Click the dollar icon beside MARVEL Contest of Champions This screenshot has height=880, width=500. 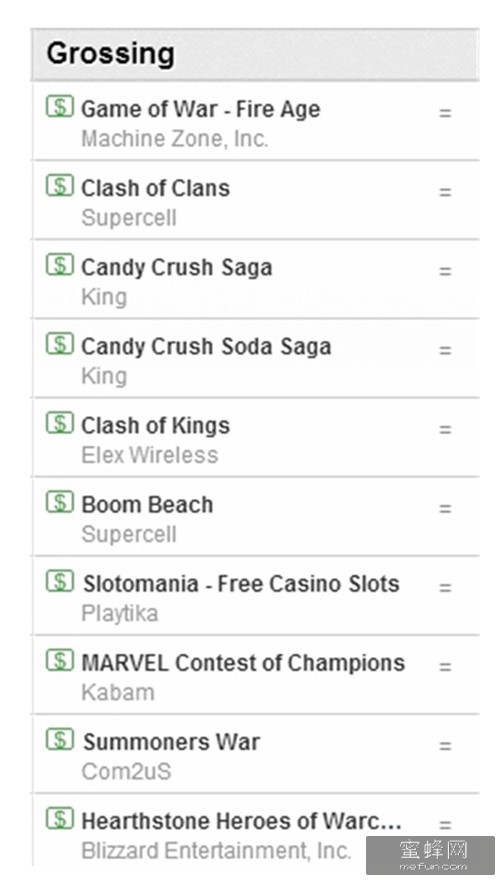tap(59, 660)
